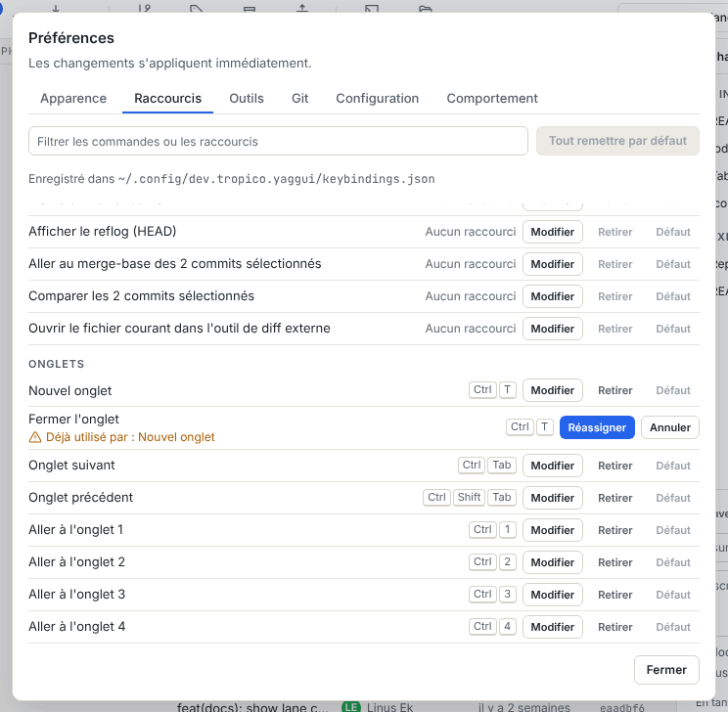Screen dimensions: 728x712
Task: Reset Onglet suivant with Défaut
Action: click(673, 466)
